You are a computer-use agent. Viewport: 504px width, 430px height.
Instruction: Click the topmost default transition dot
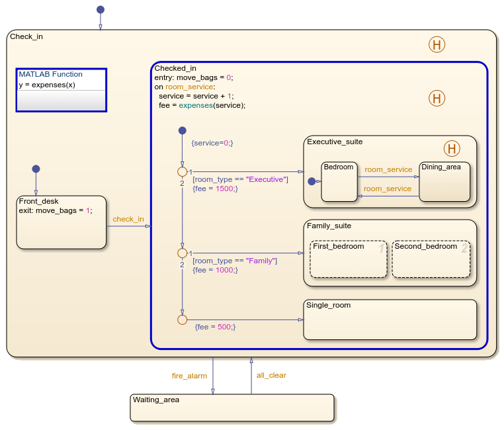coord(101,9)
